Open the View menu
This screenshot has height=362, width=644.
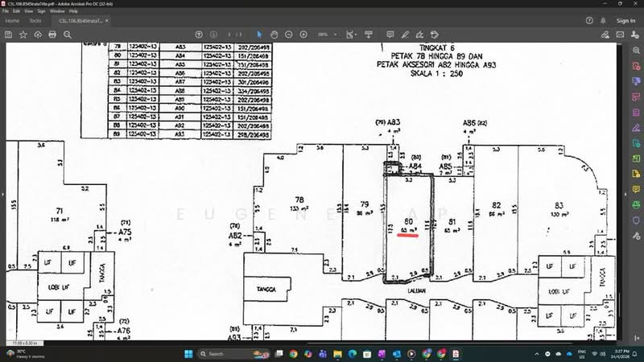click(x=28, y=11)
